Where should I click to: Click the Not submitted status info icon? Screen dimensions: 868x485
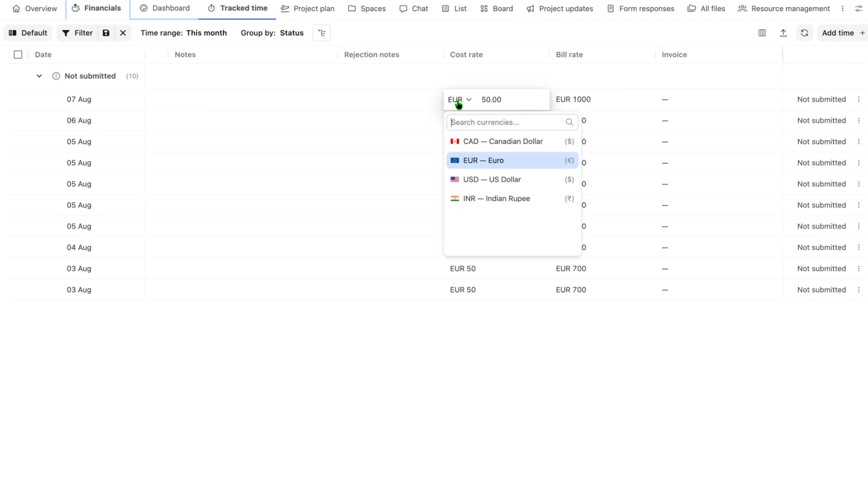click(x=56, y=76)
